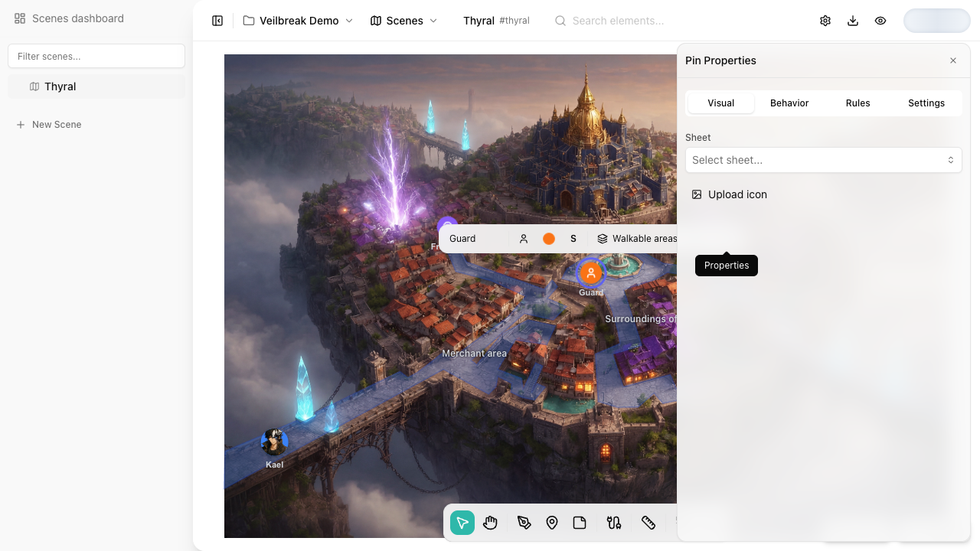Click the Search elements field
The width and height of the screenshot is (980, 551).
pyautogui.click(x=619, y=21)
